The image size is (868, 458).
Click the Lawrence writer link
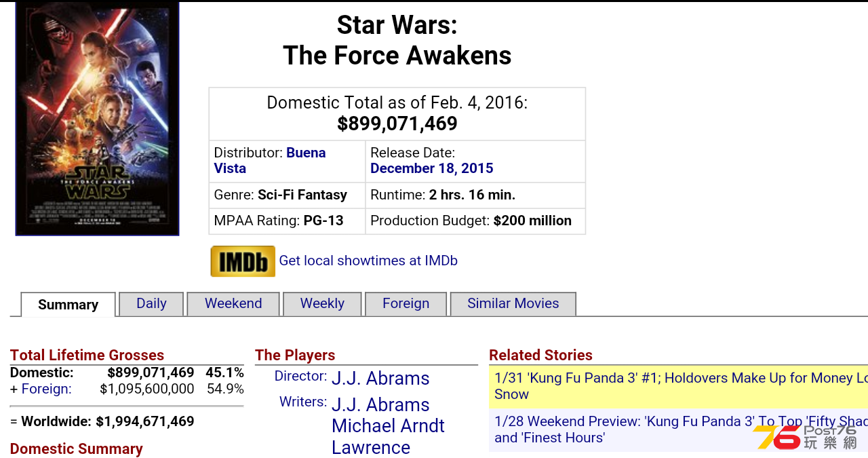pos(371,448)
